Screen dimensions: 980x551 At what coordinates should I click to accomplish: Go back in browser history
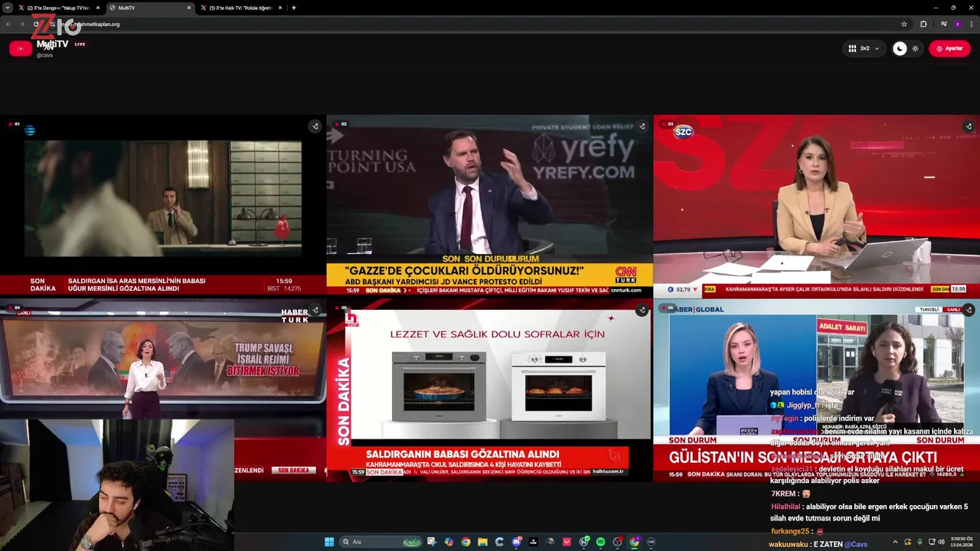click(8, 24)
